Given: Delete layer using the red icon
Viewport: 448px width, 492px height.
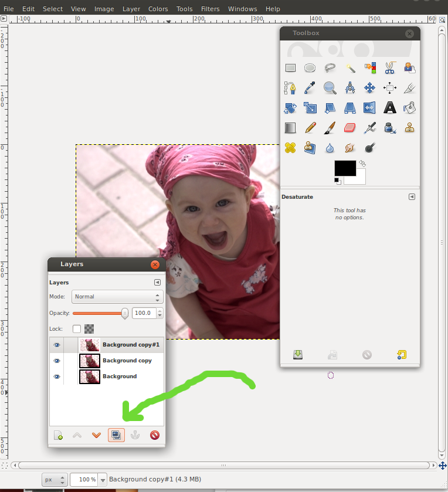Looking at the screenshot, I should click(x=155, y=435).
